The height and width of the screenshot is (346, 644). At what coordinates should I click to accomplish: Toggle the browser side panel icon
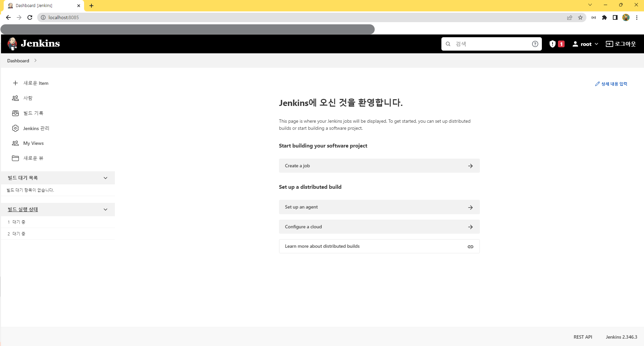point(615,17)
